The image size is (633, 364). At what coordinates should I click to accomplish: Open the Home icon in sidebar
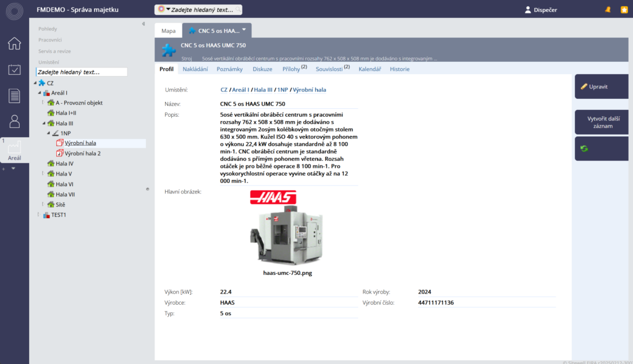[x=14, y=43]
